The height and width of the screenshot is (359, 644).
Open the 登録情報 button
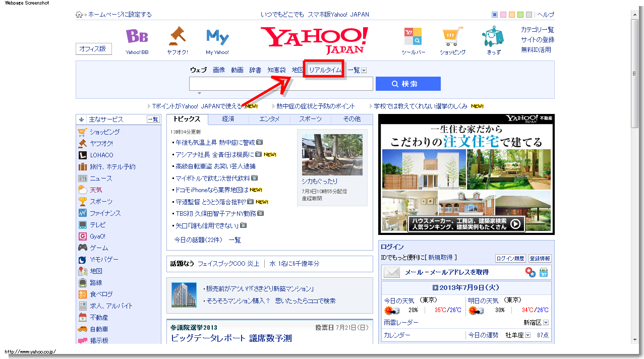click(540, 259)
